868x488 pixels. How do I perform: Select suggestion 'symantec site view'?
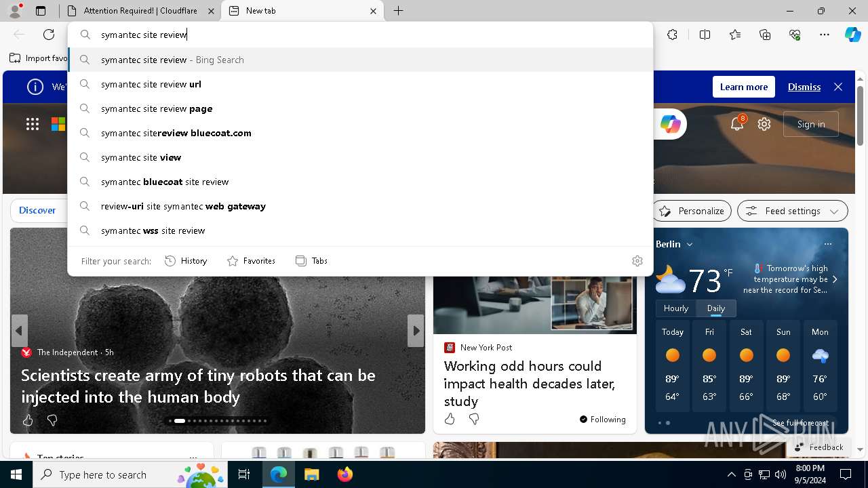[x=360, y=157]
